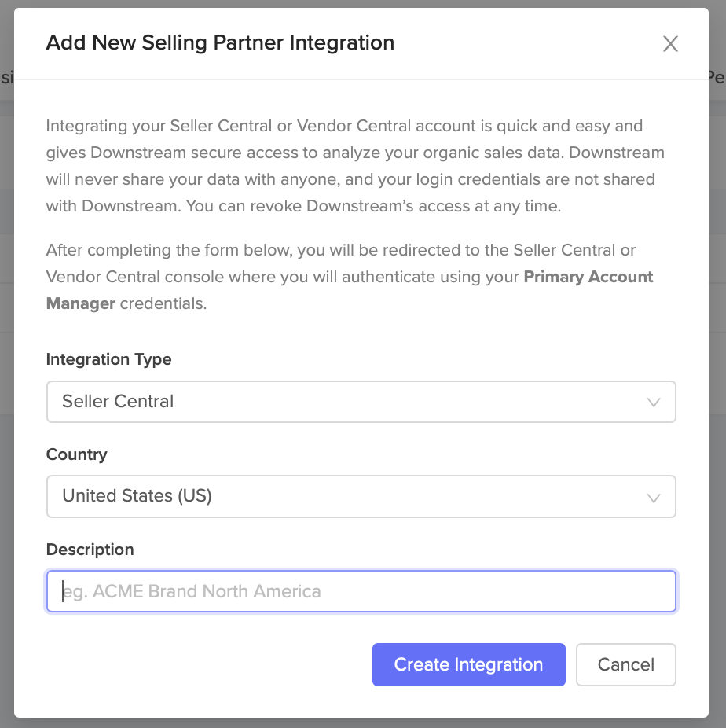The image size is (726, 728).
Task: Close the dialog with the X icon
Action: [x=670, y=44]
